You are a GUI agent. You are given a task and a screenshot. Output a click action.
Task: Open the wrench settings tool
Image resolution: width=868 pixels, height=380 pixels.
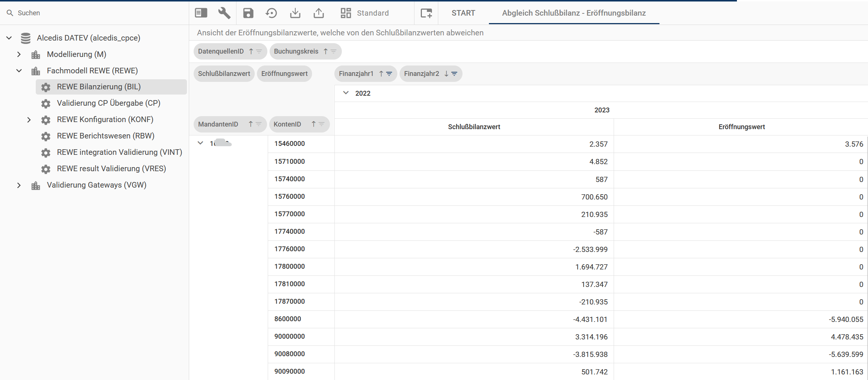(x=224, y=13)
